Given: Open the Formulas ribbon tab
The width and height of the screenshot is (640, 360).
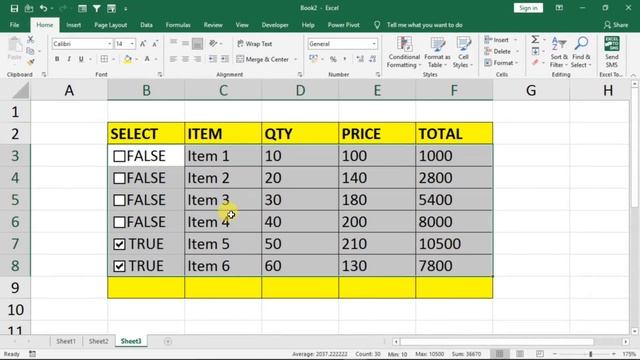Looking at the screenshot, I should coord(178,25).
